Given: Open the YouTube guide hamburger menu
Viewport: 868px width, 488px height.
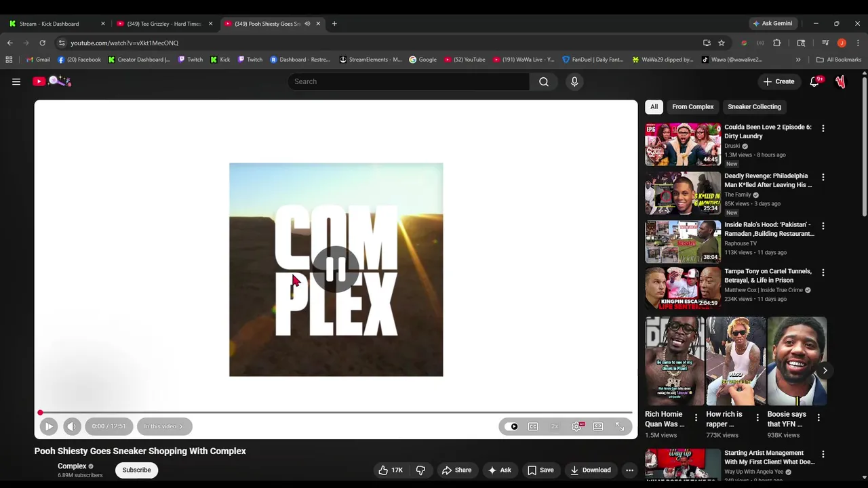Looking at the screenshot, I should 16,81.
